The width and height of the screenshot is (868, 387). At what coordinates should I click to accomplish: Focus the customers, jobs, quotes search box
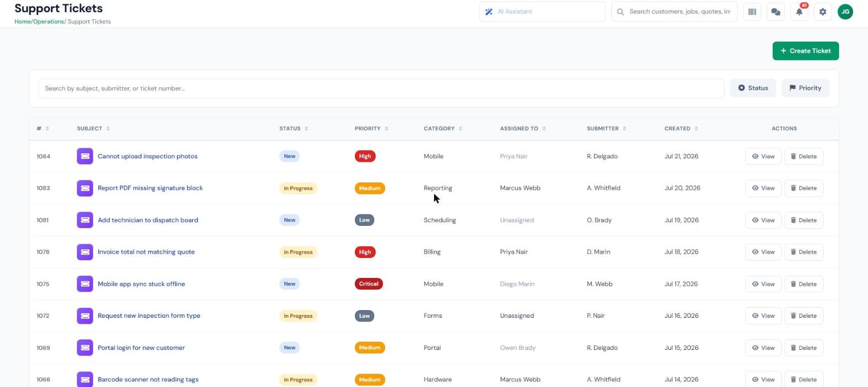(x=674, y=12)
